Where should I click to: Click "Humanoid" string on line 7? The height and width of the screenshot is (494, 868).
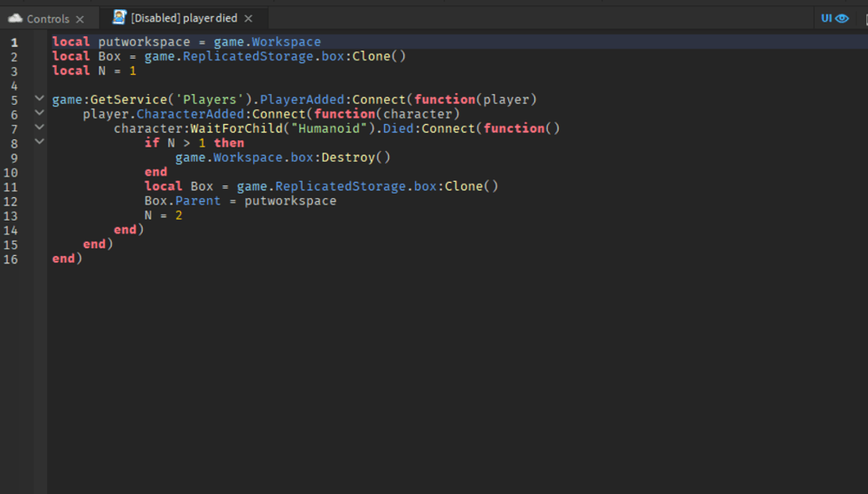point(329,128)
